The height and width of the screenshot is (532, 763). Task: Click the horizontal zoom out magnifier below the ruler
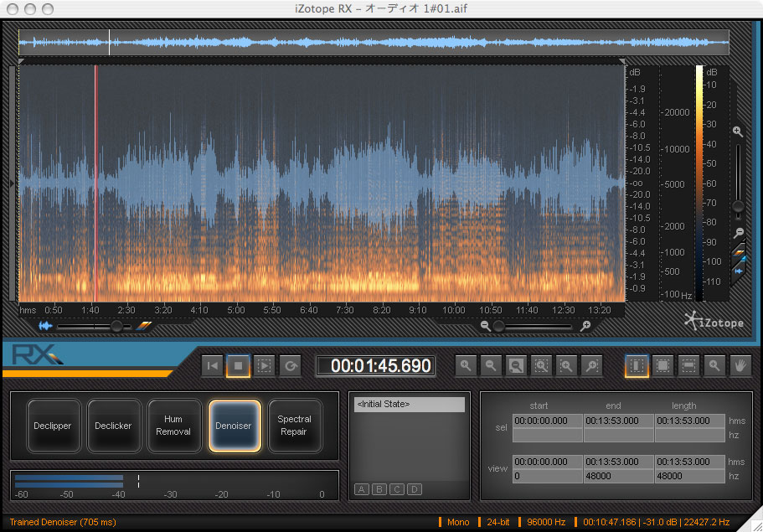click(485, 326)
